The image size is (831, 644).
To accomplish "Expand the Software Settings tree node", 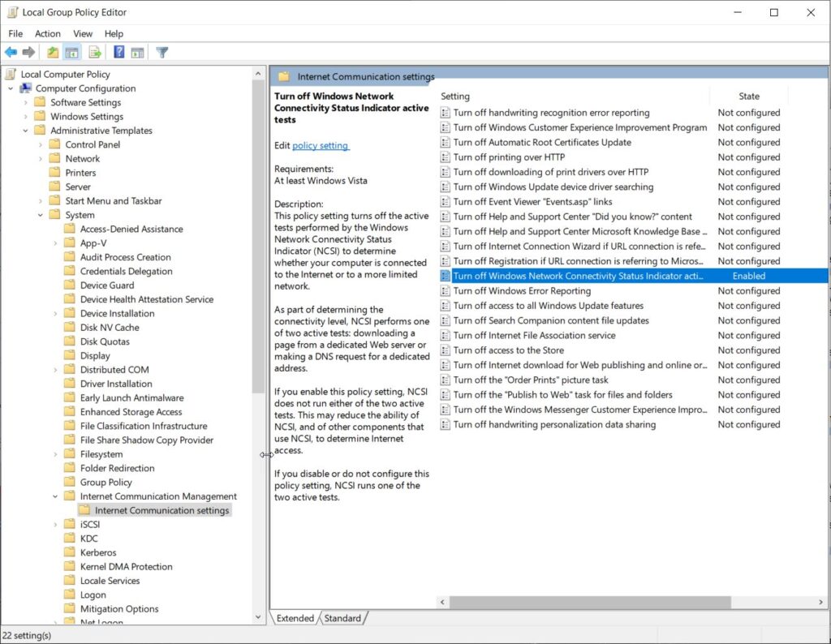I will point(26,102).
